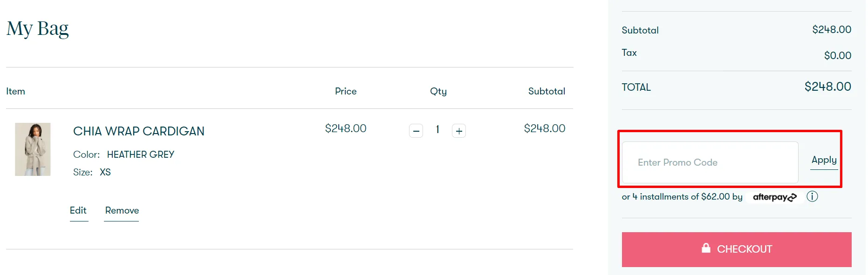Proceed with the CHECKOUT button
This screenshot has width=868, height=275.
737,249
